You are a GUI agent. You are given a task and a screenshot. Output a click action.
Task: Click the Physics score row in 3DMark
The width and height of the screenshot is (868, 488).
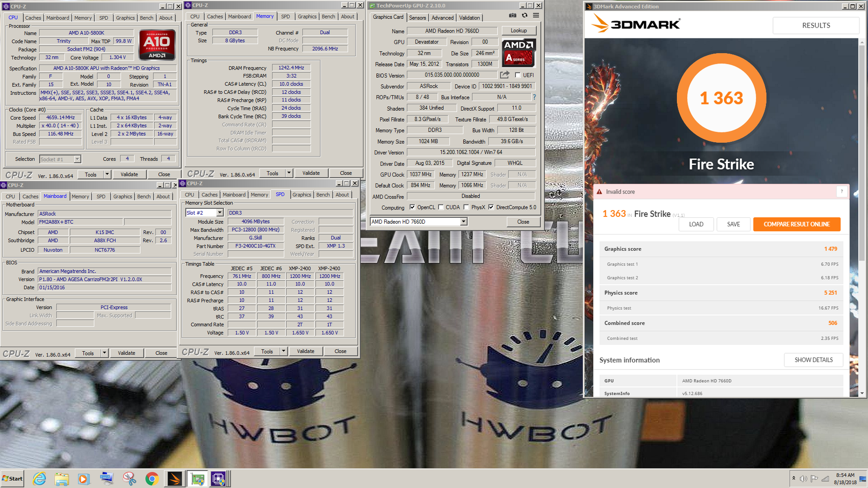(x=721, y=293)
